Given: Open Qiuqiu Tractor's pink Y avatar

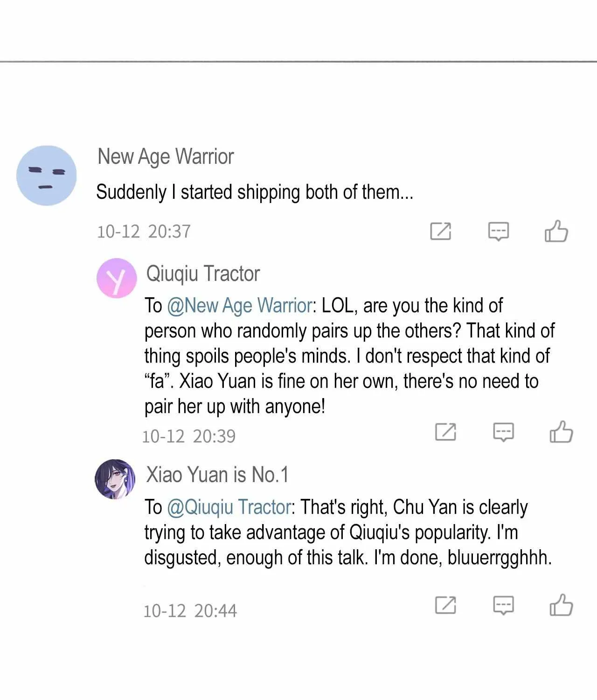Looking at the screenshot, I should coord(117,278).
